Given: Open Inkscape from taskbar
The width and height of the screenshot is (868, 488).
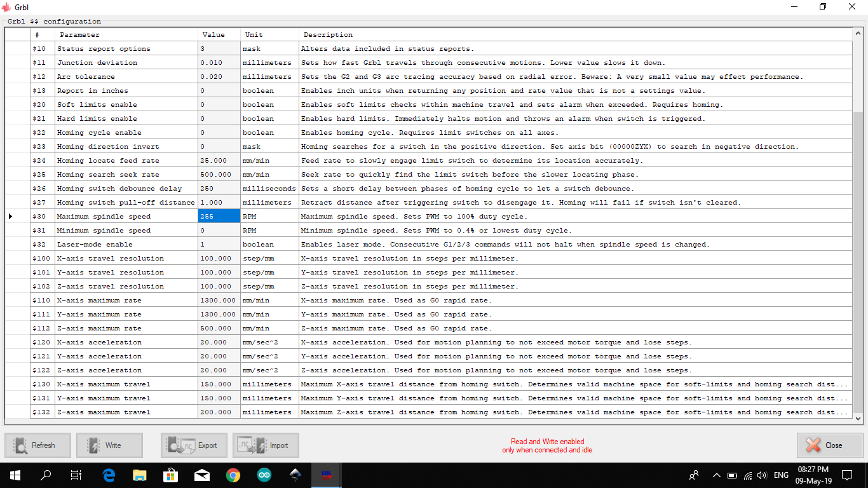Looking at the screenshot, I should point(295,475).
